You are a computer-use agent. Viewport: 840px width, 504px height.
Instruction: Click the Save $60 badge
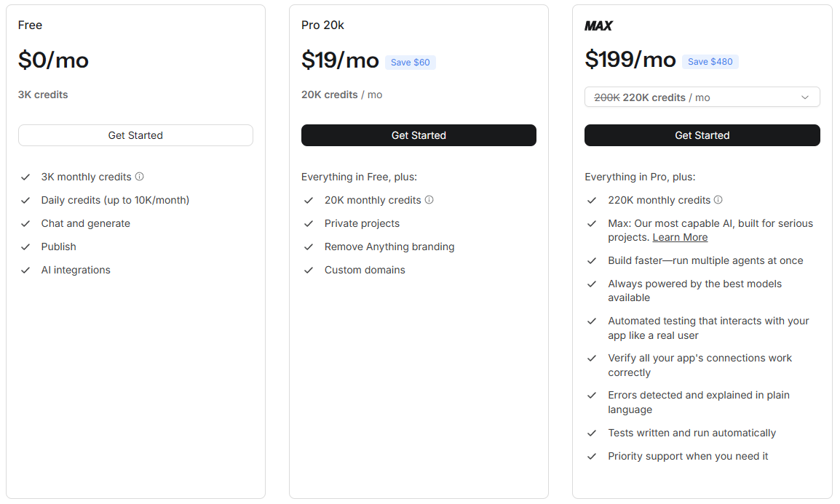(x=411, y=63)
